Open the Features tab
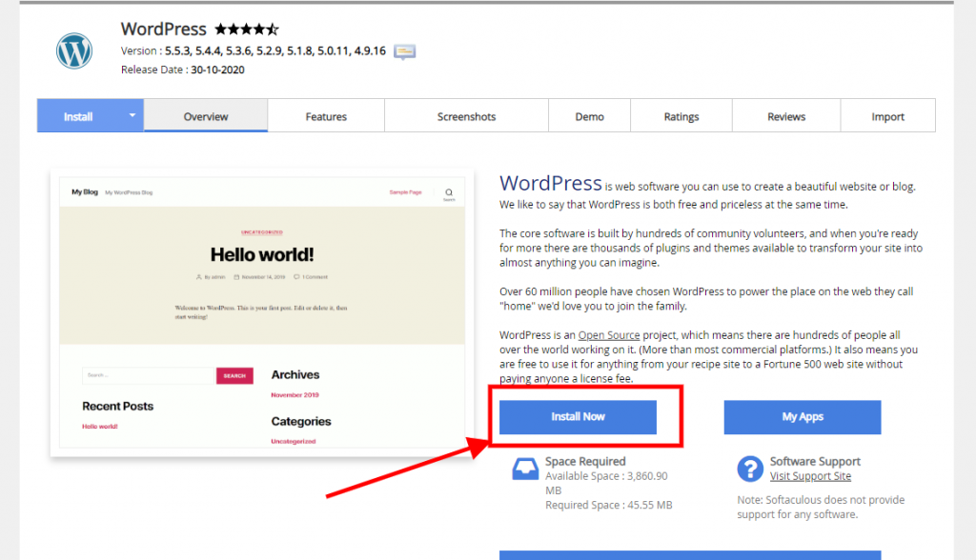 tap(326, 116)
